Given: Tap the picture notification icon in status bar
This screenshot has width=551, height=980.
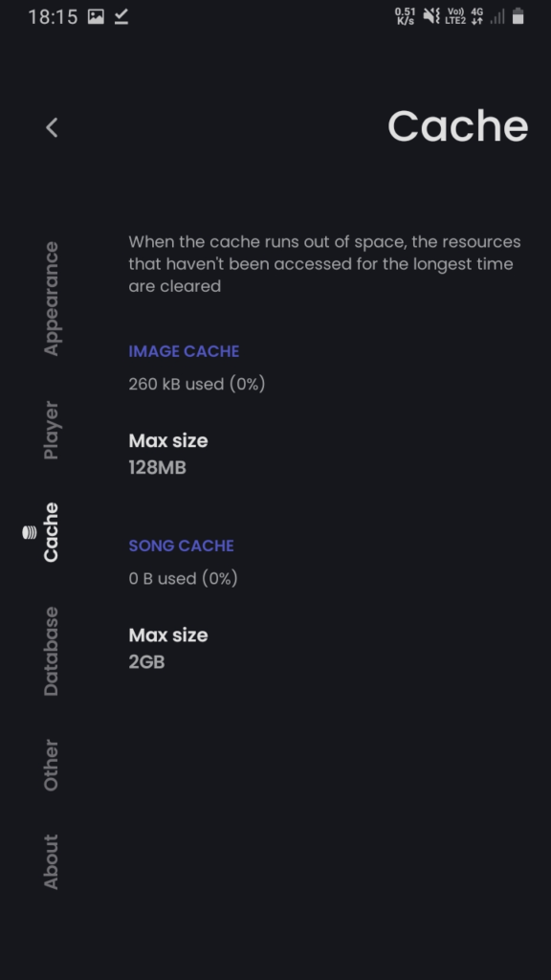Looking at the screenshot, I should (96, 17).
